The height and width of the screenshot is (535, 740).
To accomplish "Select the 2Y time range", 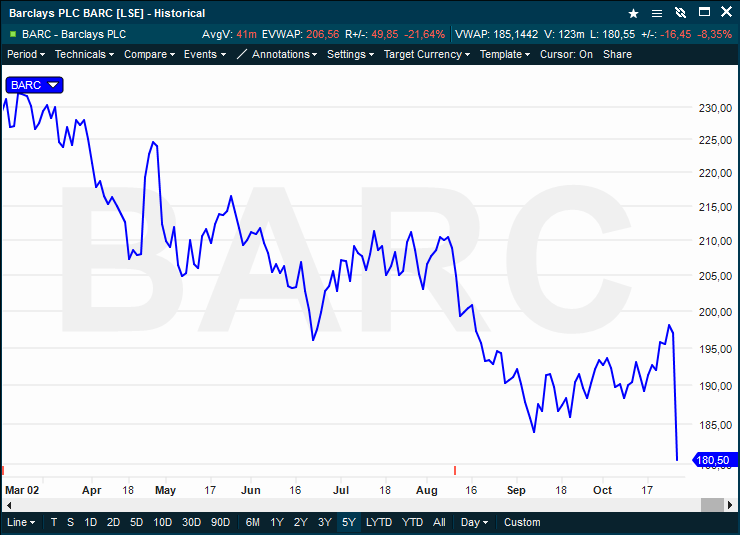I will (x=301, y=522).
